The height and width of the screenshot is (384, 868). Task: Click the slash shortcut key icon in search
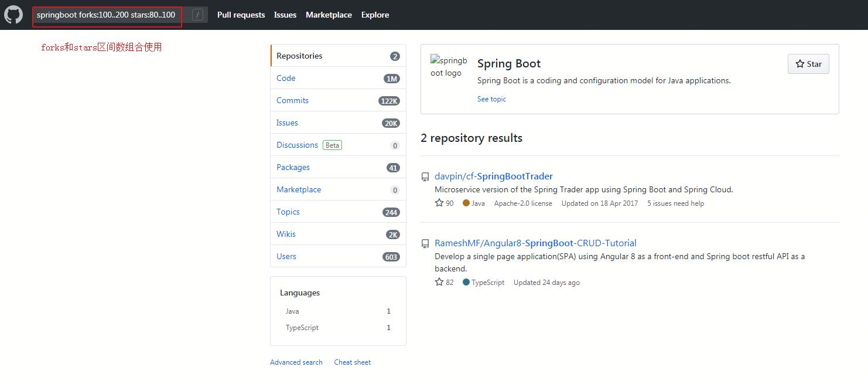point(197,15)
